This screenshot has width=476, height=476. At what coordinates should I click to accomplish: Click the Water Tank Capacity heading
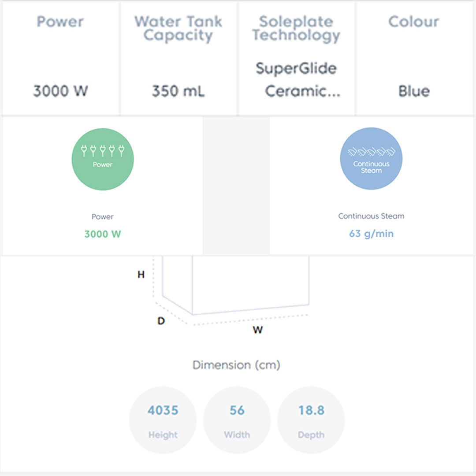point(178,28)
